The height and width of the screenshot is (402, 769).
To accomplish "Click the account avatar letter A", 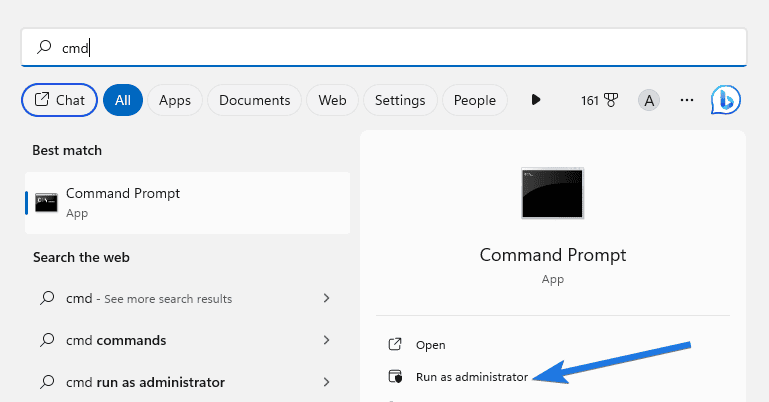I will pyautogui.click(x=649, y=100).
